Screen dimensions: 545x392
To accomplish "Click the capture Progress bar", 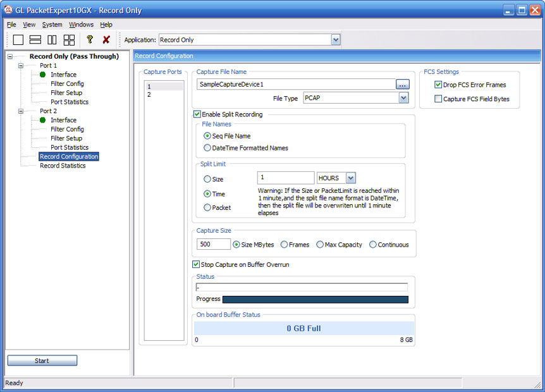I will [315, 299].
